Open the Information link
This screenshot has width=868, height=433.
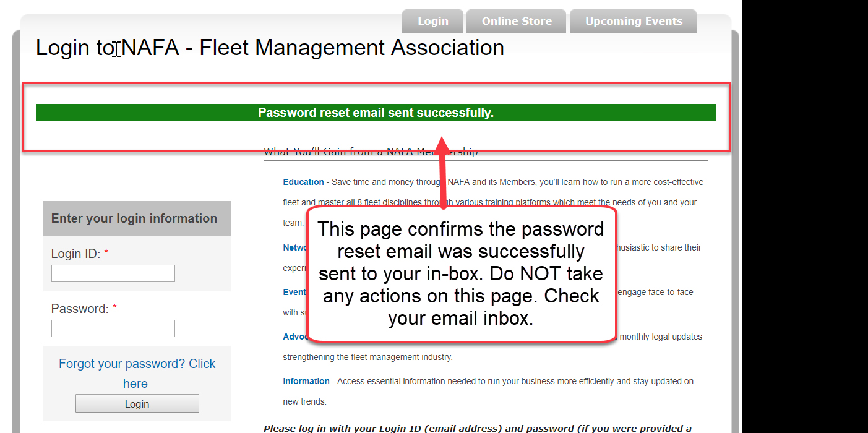click(306, 381)
